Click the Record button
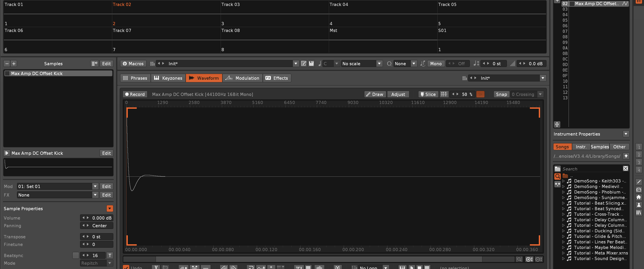The height and width of the screenshot is (269, 644). pos(135,94)
